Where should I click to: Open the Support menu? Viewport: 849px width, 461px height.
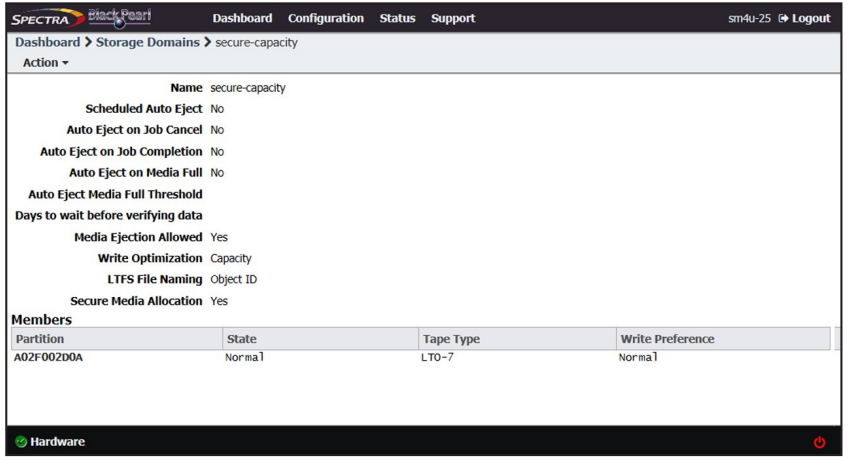click(x=453, y=18)
